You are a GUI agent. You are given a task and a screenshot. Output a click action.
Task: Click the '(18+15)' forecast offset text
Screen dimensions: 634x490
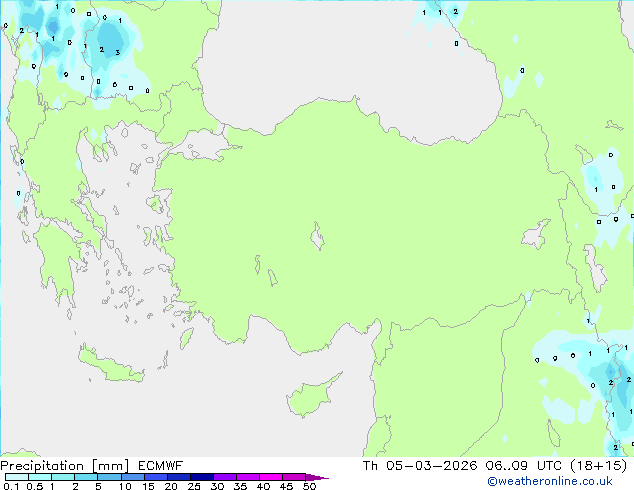coord(599,466)
